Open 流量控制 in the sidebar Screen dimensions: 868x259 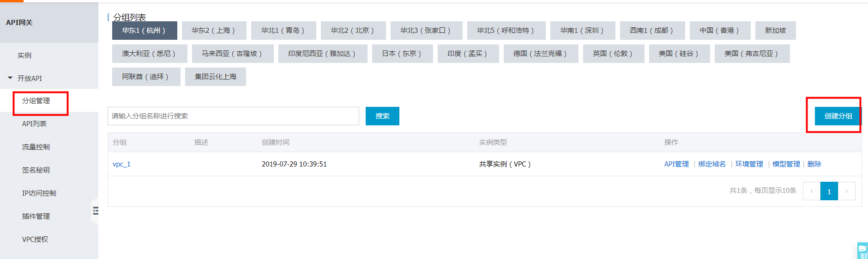click(x=36, y=147)
